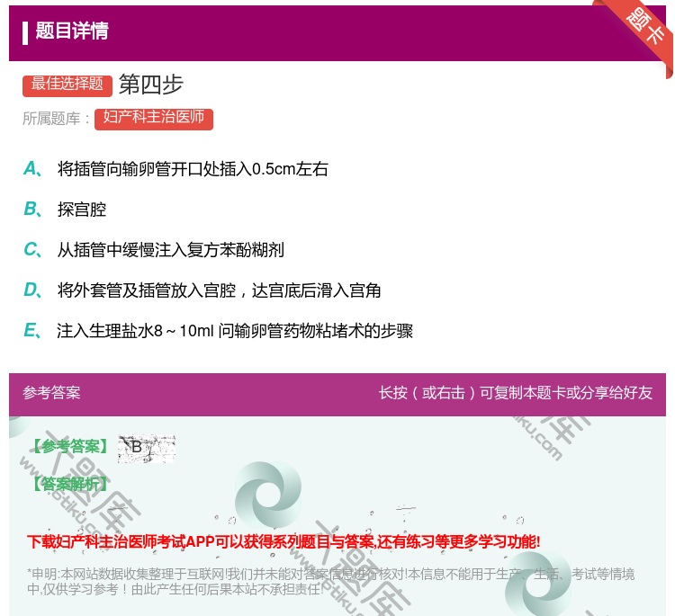This screenshot has height=616, width=675.
Task: Click the question title 第四步
Action: click(151, 85)
